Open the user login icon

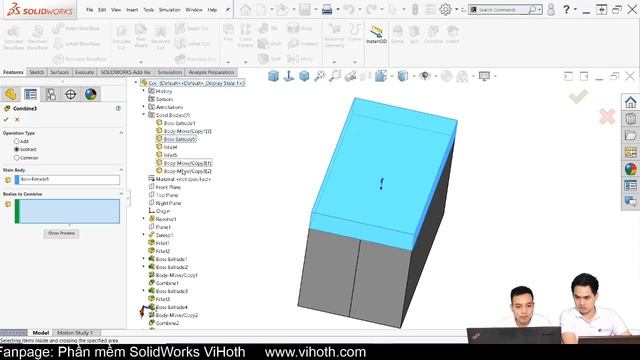click(551, 9)
